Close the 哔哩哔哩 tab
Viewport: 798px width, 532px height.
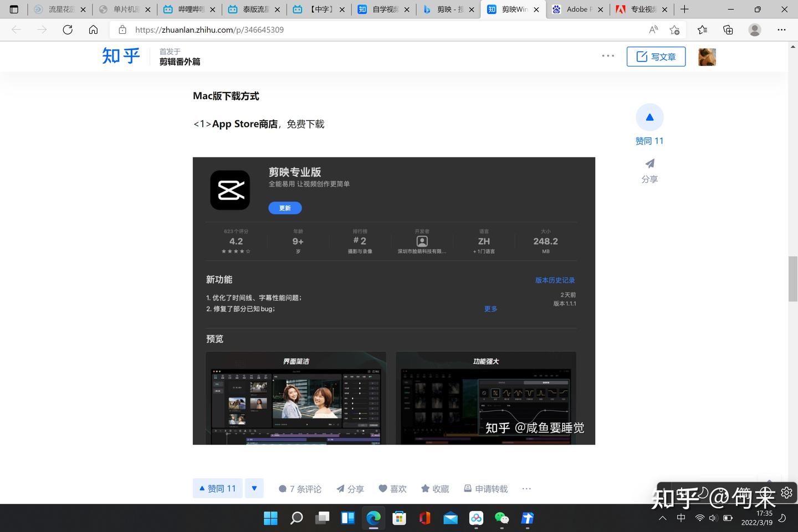tap(213, 9)
